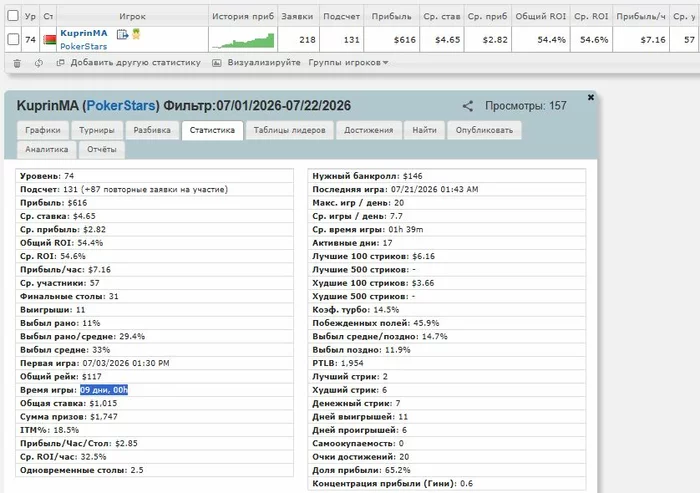Click the ITM%: 18.5% row
Image resolution: width=700 pixels, height=493 pixels.
[154, 430]
